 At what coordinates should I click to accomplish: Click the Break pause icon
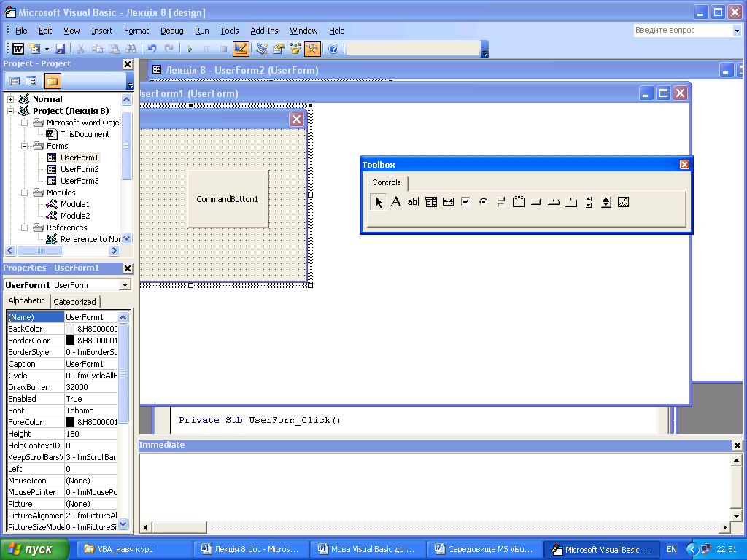pyautogui.click(x=206, y=49)
